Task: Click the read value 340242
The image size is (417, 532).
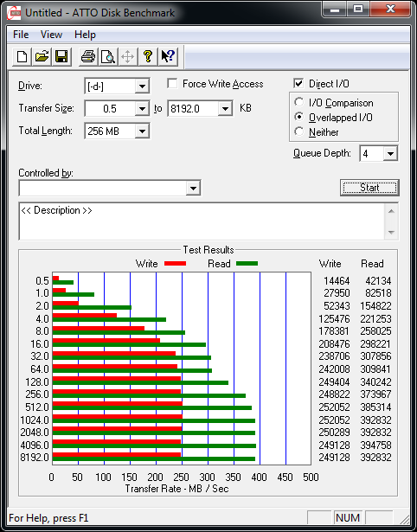Action: click(x=376, y=382)
